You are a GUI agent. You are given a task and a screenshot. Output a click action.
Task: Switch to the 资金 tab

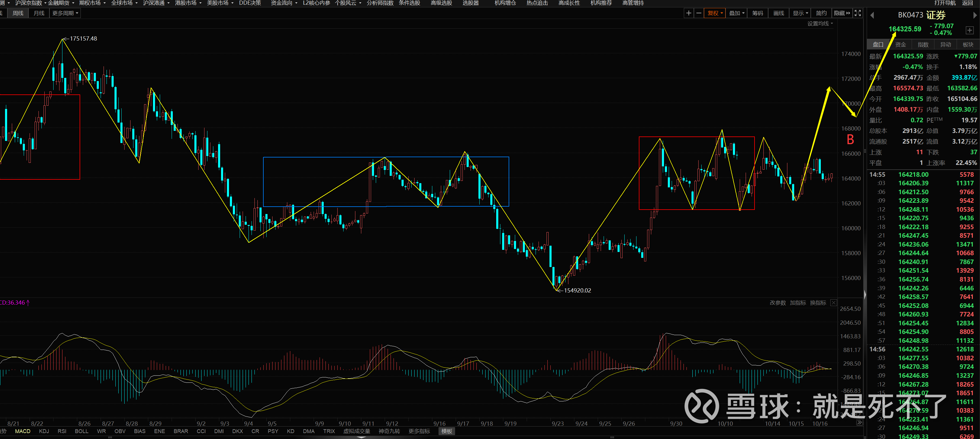click(900, 44)
